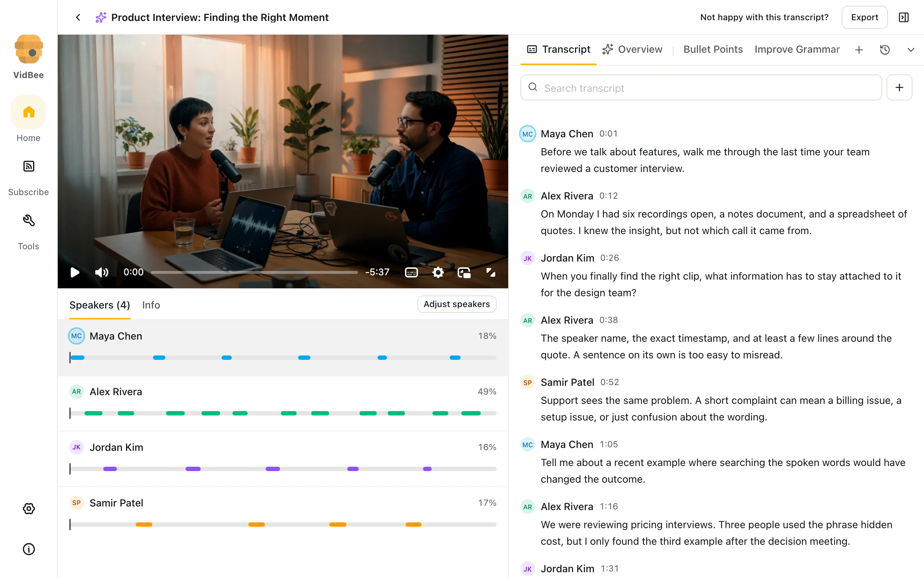
Task: Click the remaining time -5:37 display
Action: 377,272
